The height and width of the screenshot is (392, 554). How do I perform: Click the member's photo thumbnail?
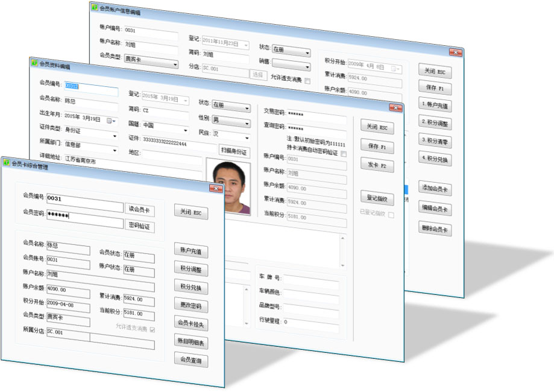coord(228,186)
